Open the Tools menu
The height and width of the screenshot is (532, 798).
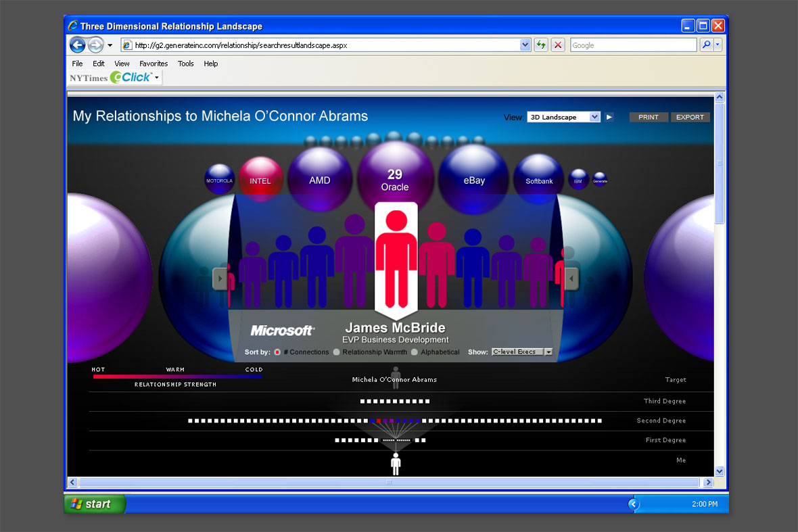point(186,64)
